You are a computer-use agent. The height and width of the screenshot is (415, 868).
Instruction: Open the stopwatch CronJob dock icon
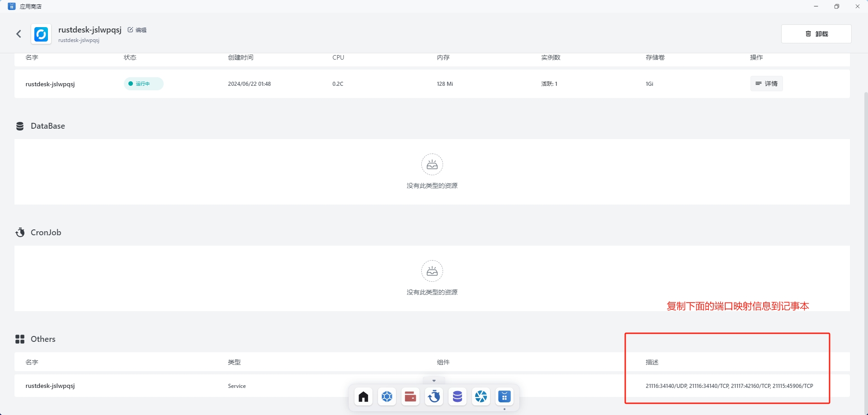click(x=434, y=396)
